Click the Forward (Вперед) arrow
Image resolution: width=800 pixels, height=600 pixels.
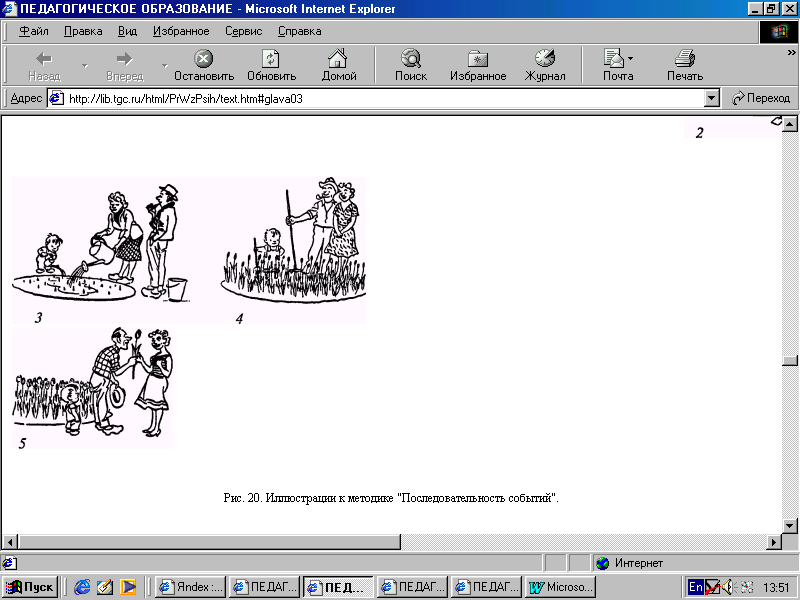coord(124,59)
